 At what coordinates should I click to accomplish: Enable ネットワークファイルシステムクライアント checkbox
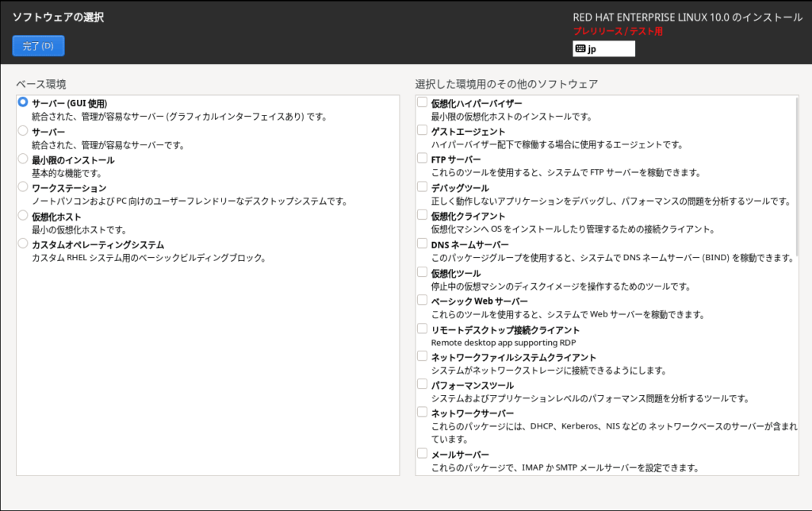coord(422,357)
